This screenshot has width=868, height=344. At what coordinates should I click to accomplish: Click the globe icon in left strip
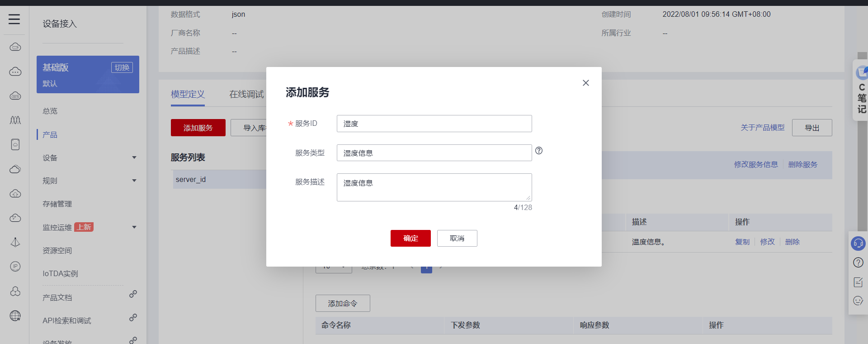15,315
